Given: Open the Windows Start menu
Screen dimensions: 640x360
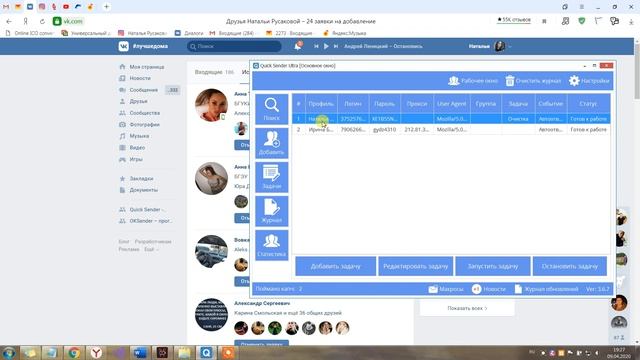Looking at the screenshot, I should [9, 353].
